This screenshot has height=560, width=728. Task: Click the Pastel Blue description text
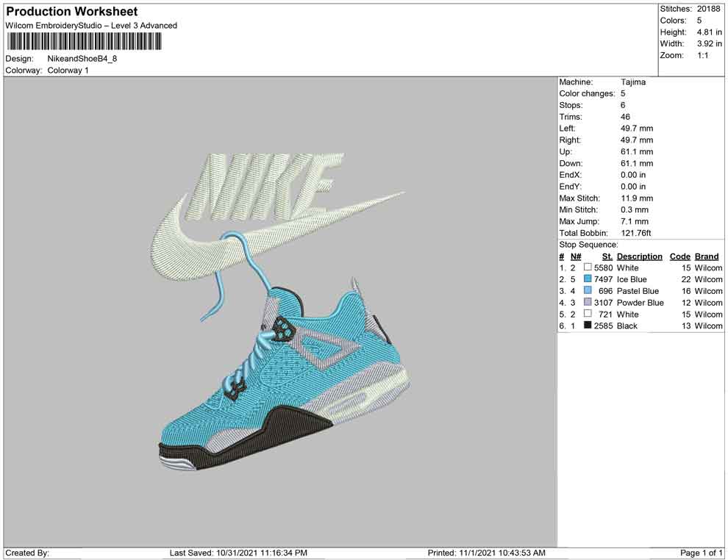pos(638,291)
